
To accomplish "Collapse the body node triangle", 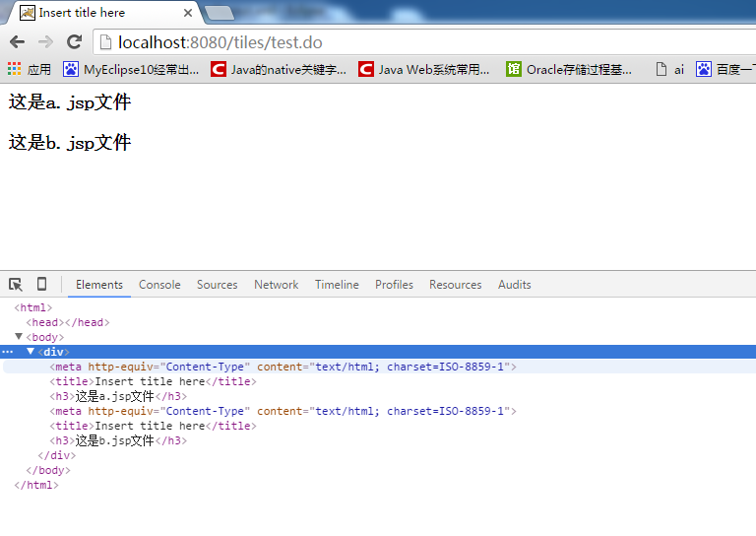I will pos(19,337).
